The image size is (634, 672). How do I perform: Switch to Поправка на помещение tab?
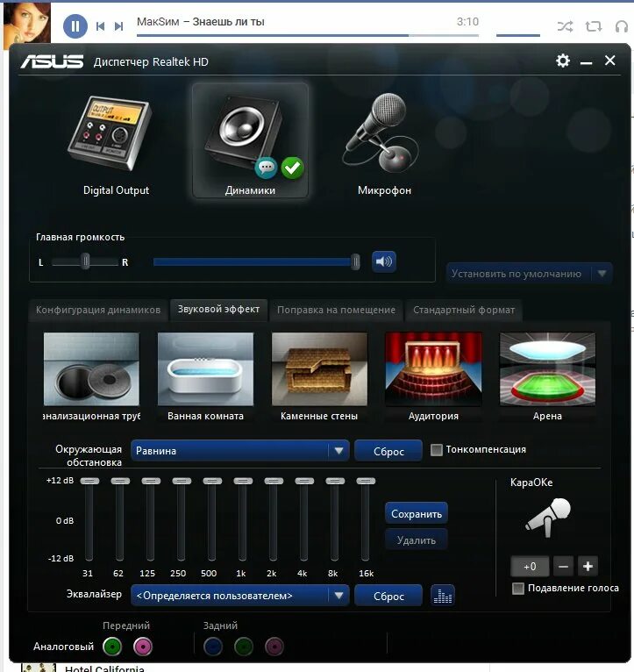click(x=336, y=310)
